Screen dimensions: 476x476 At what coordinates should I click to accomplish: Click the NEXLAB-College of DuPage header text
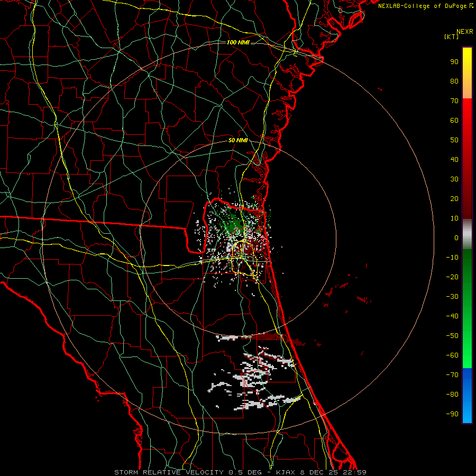pyautogui.click(x=425, y=6)
